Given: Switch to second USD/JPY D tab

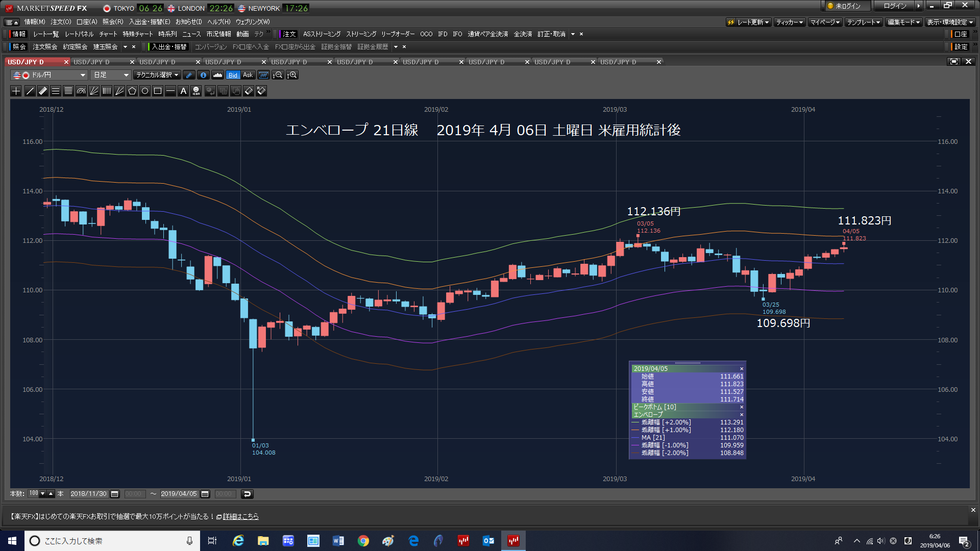Looking at the screenshot, I should [91, 62].
